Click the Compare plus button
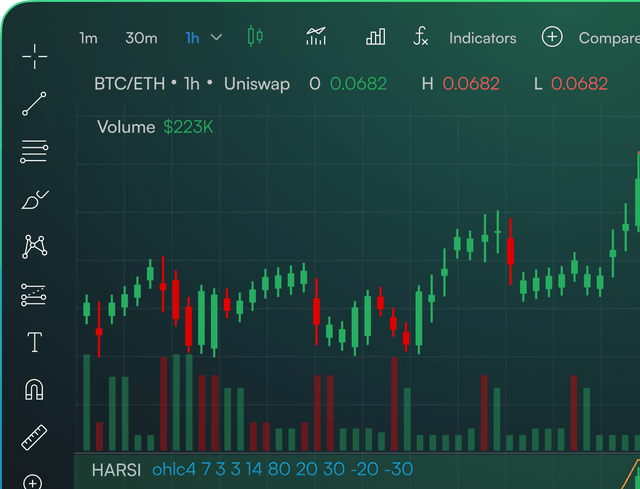640x489 pixels. tap(552, 37)
